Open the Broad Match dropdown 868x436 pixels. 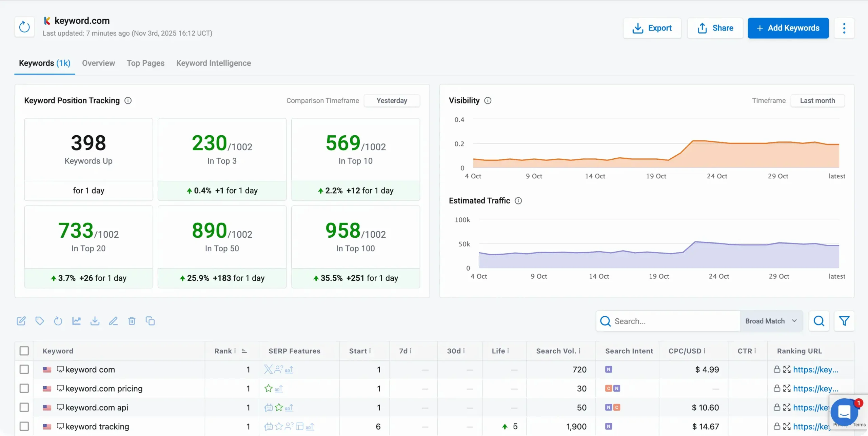[771, 321]
